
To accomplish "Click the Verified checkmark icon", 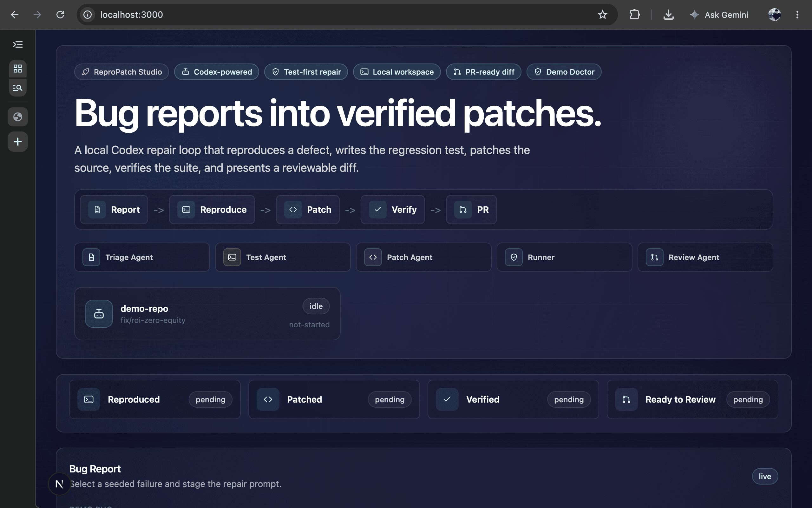I will [x=447, y=399].
